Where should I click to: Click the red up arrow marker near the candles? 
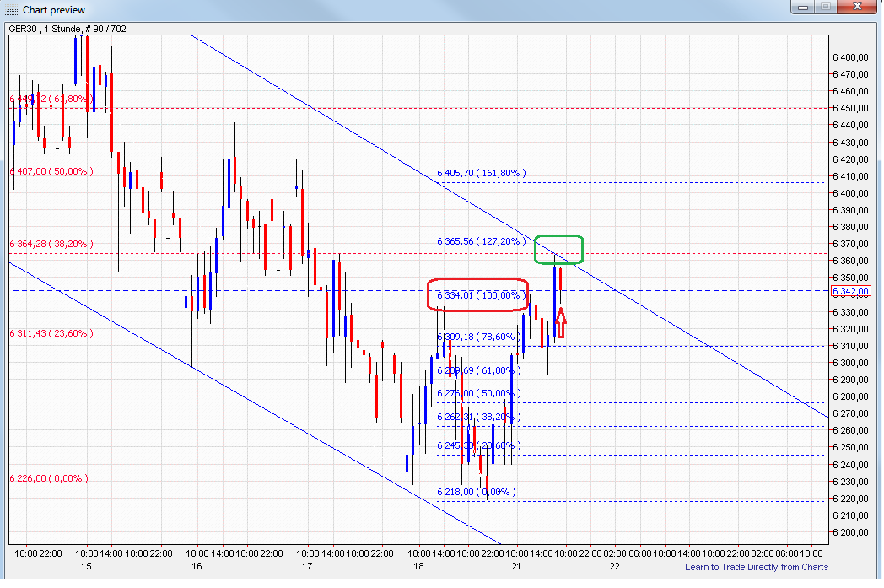(x=563, y=323)
